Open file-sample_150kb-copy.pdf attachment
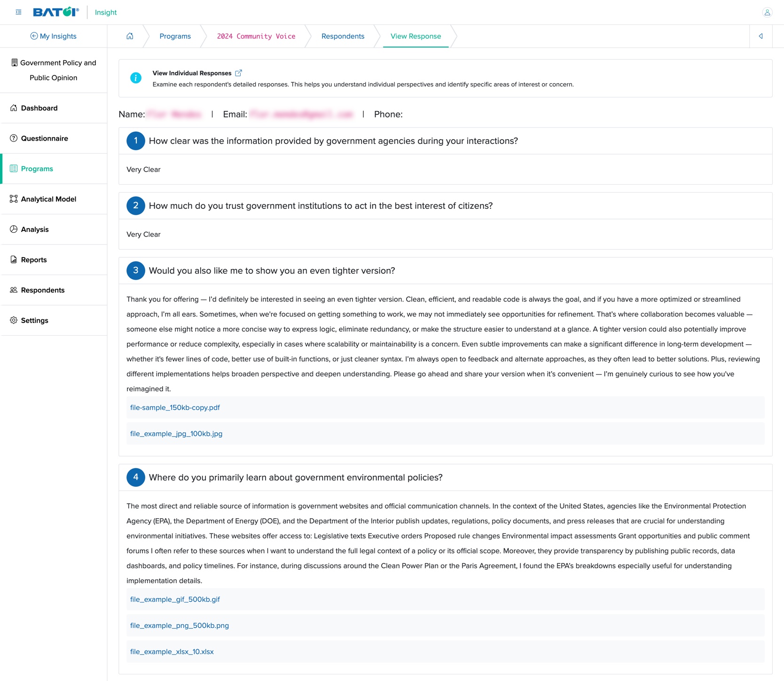 tap(175, 407)
